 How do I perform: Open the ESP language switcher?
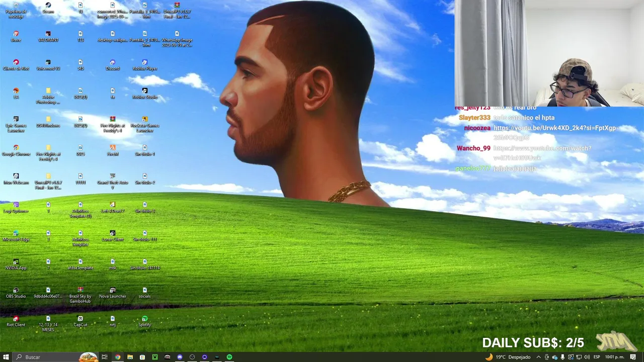(597, 357)
